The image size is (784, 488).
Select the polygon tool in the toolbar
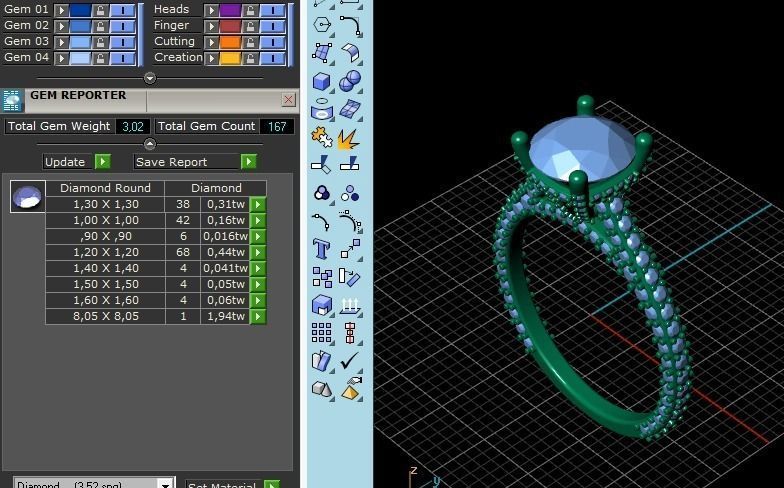pyautogui.click(x=322, y=24)
